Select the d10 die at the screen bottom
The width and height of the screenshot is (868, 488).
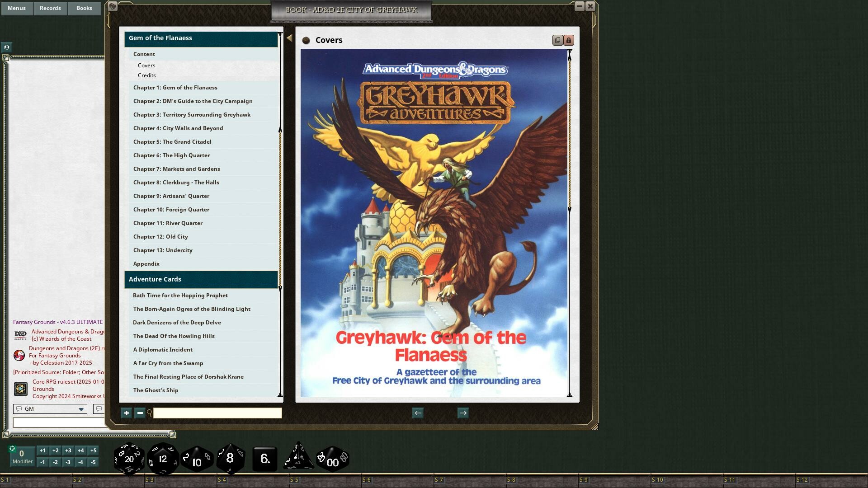(x=196, y=461)
